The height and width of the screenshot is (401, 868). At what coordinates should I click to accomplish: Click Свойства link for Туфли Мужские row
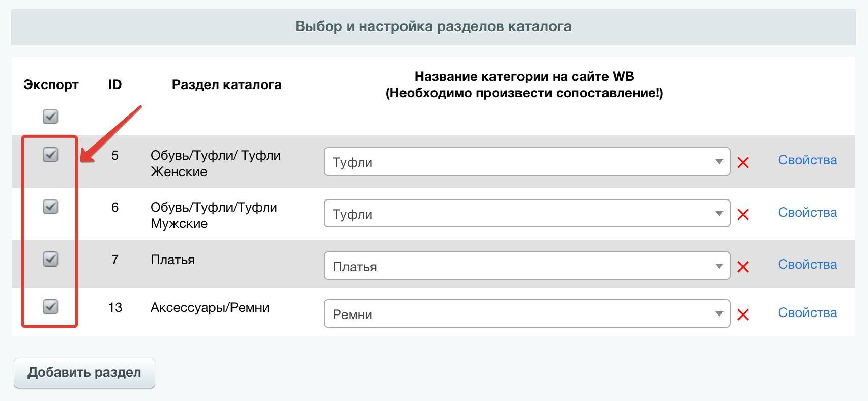[x=807, y=213]
